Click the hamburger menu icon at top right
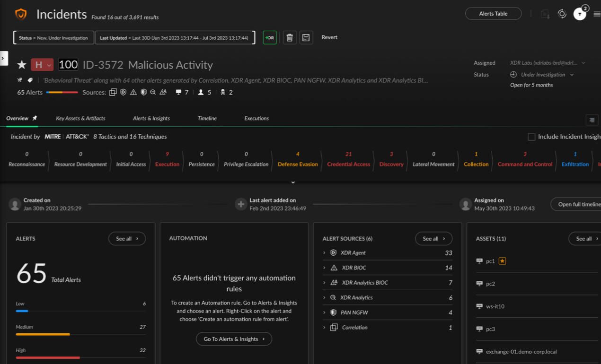Image resolution: width=601 pixels, height=364 pixels. tap(597, 14)
